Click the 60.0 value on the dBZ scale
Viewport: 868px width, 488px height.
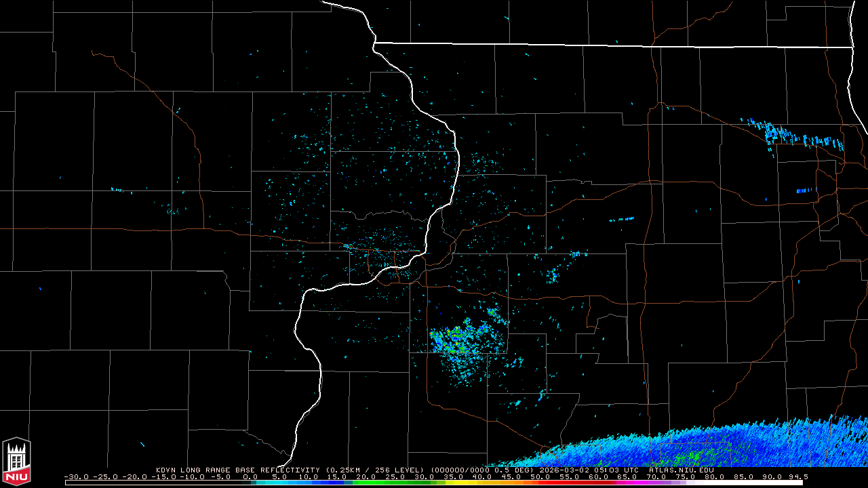599,477
